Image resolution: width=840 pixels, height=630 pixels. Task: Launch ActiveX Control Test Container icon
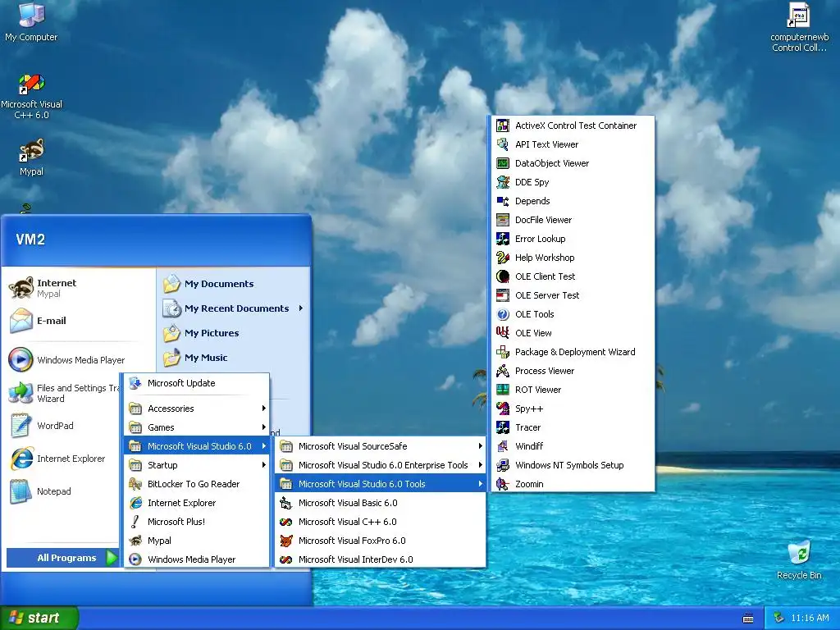click(503, 126)
